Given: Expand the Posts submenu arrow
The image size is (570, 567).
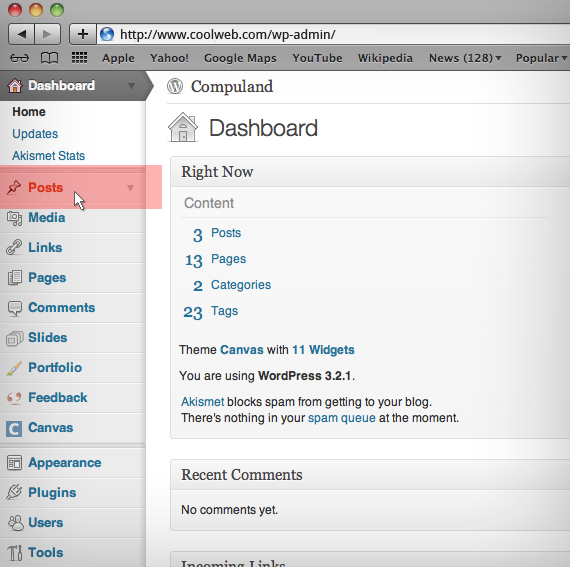Looking at the screenshot, I should pos(131,188).
